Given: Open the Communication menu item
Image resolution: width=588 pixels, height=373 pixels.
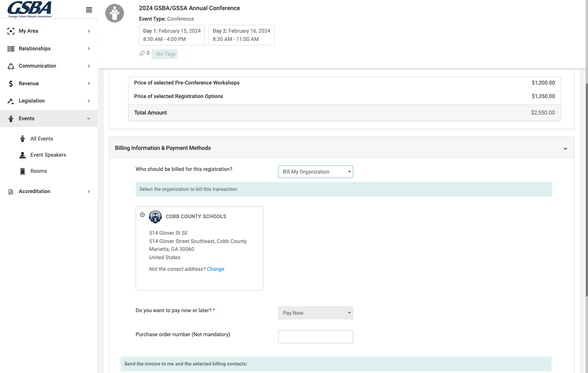Looking at the screenshot, I should click(49, 66).
